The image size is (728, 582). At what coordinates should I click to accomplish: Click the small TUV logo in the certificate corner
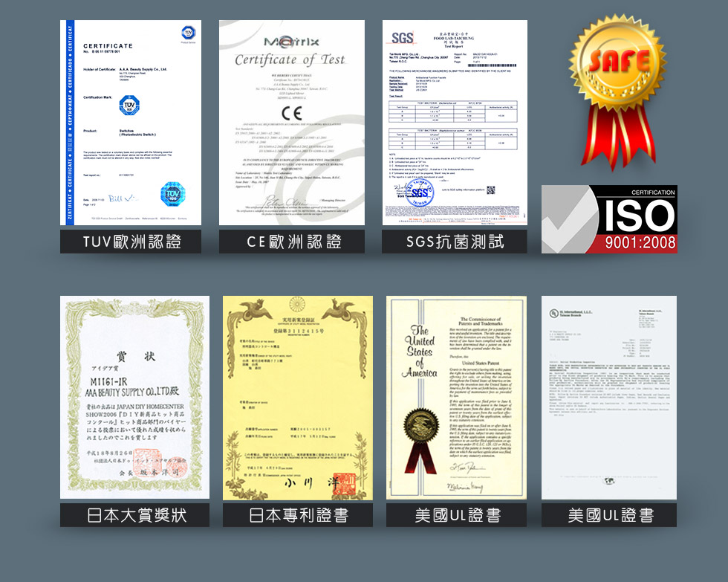click(x=188, y=33)
